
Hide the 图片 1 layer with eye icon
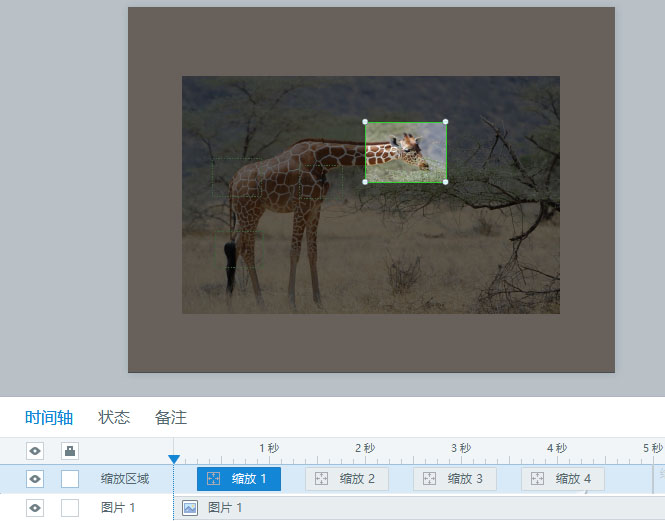35,507
